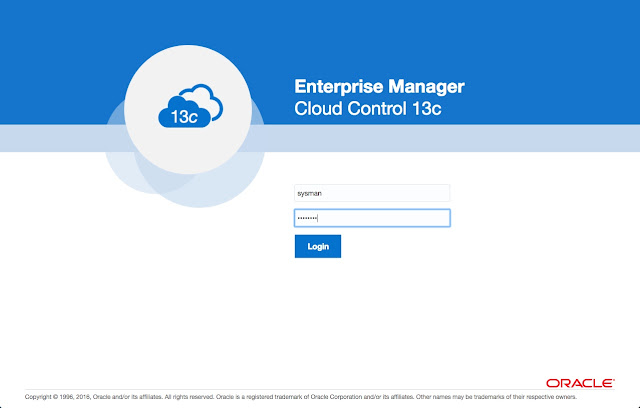640x408 pixels.
Task: Click the Oracle copyright notice text
Action: [301, 397]
